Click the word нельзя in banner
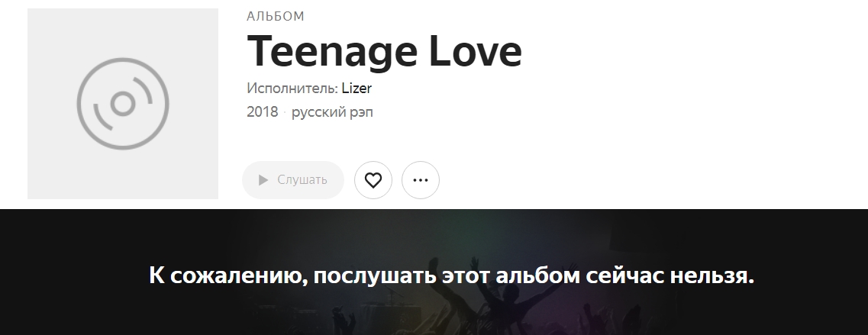Screen dimensions: 868x335 click(712, 275)
